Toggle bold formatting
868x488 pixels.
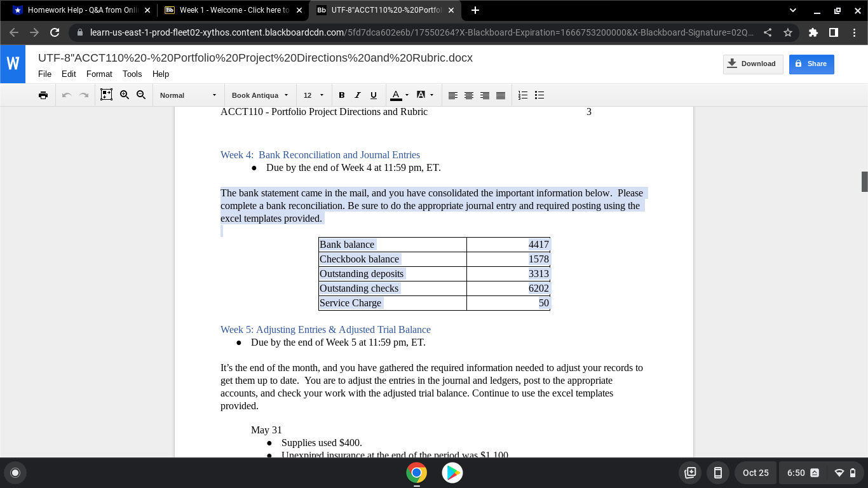341,95
